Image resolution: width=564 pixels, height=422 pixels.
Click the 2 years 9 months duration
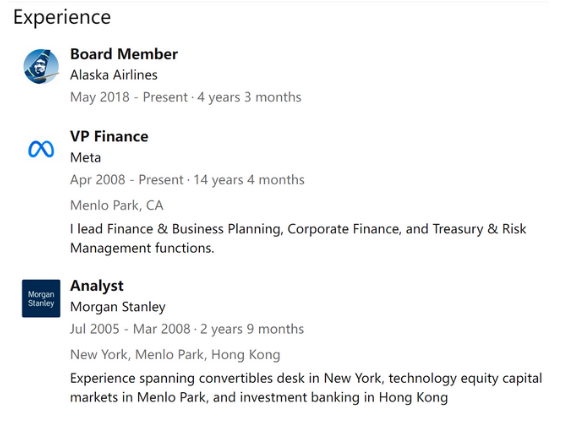(x=252, y=329)
